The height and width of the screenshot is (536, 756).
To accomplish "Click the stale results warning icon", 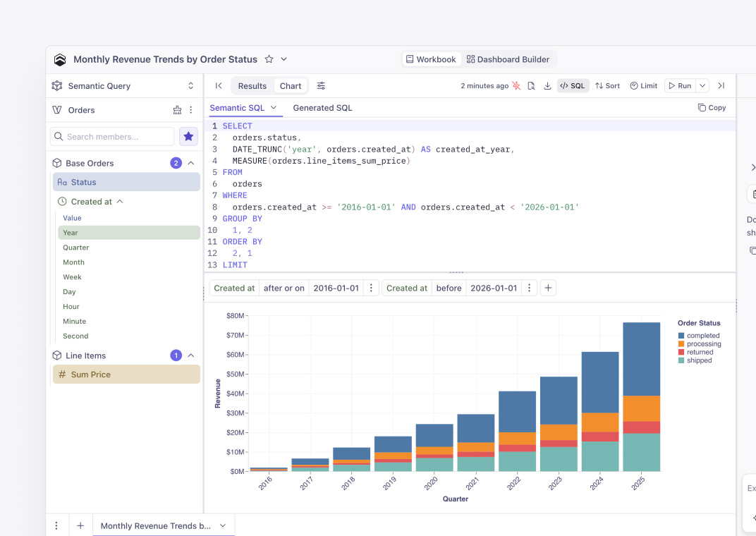I will 516,86.
